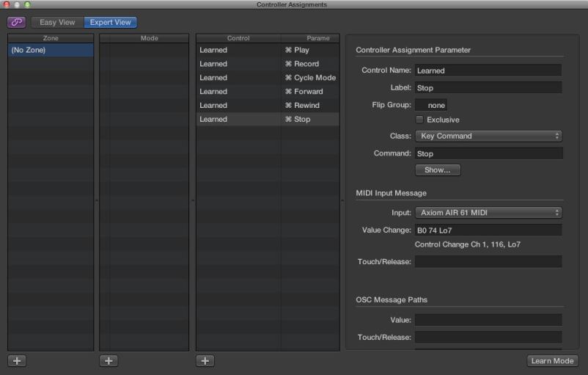Click the Flip Group none field
The image size is (588, 375).
pos(431,105)
